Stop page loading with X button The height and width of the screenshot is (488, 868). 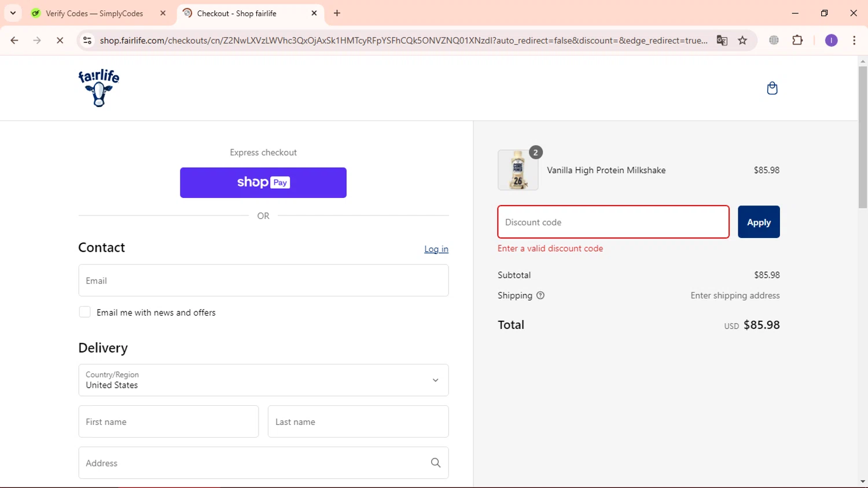[60, 41]
